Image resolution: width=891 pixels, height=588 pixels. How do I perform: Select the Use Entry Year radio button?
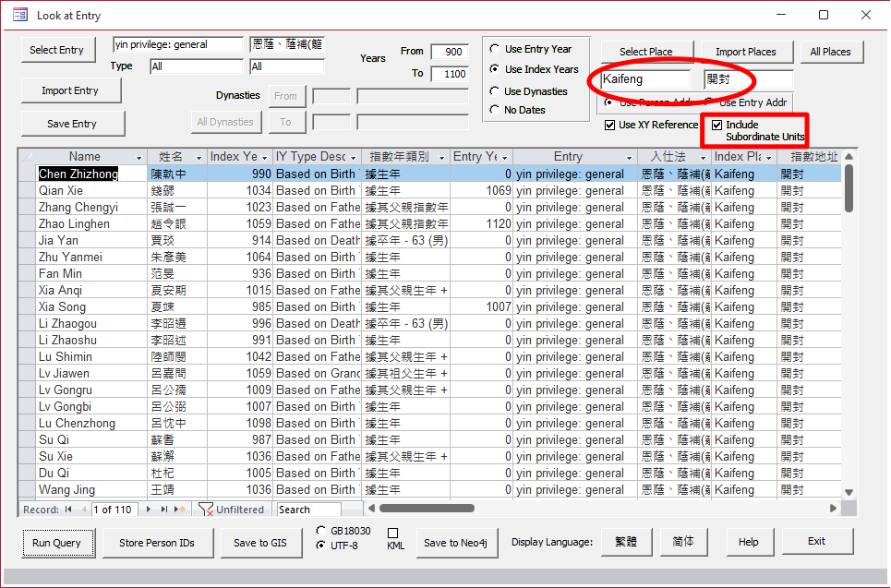495,49
